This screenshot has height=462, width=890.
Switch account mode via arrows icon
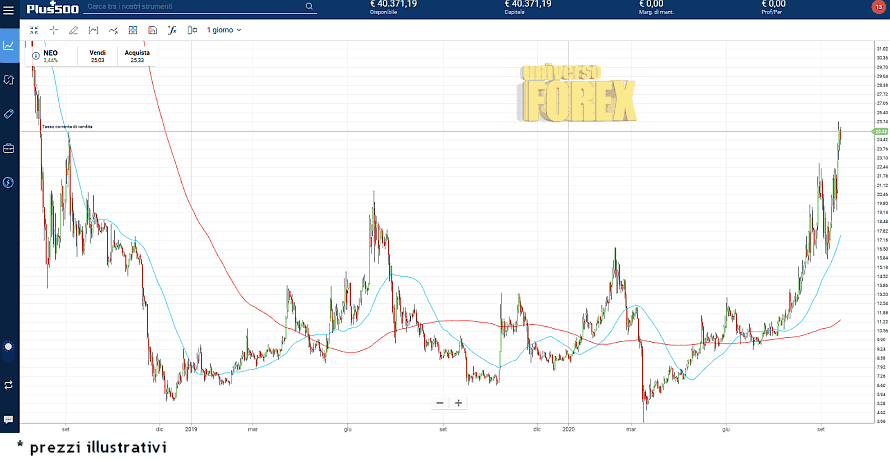pos(9,384)
